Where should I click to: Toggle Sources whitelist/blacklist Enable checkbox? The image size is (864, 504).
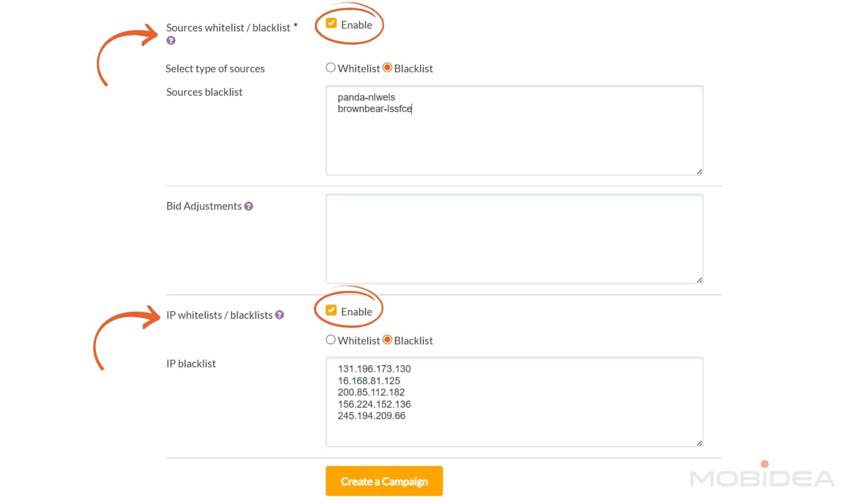click(x=331, y=24)
